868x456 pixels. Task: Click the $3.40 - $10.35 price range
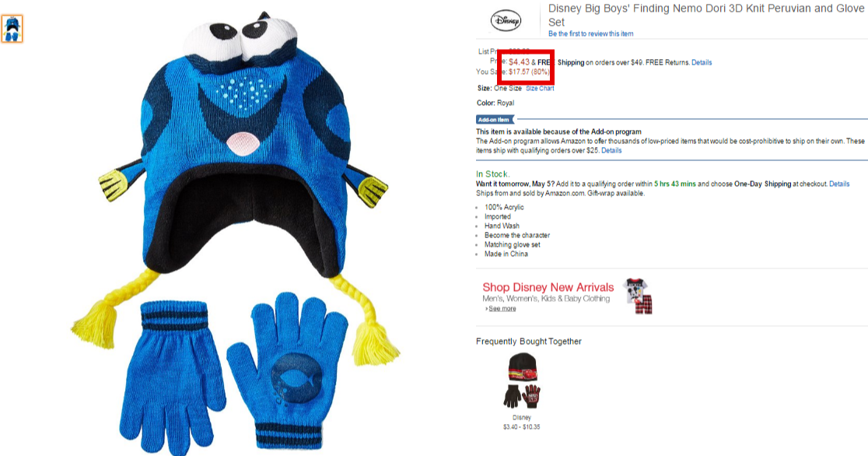click(521, 427)
